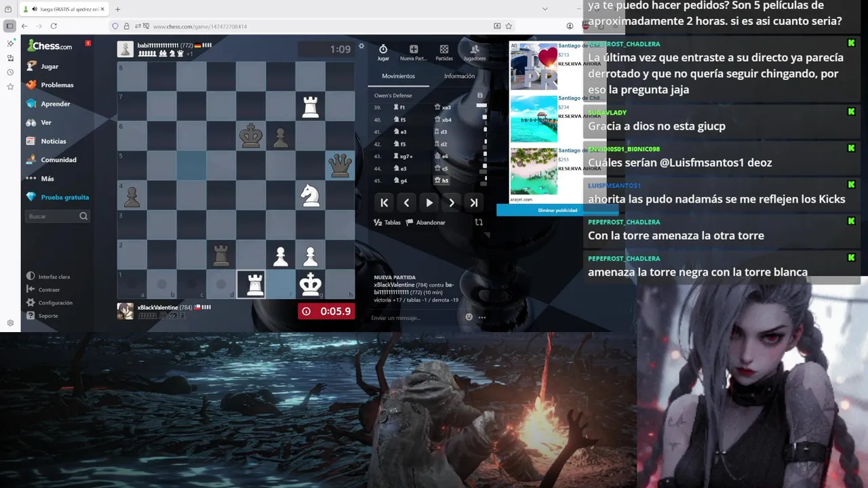The width and height of the screenshot is (868, 488).
Task: Open the browser account profile icon
Action: click(x=570, y=26)
